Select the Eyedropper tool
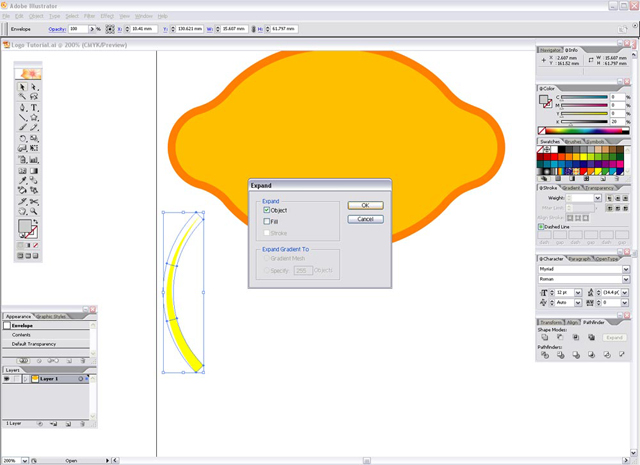 22,180
